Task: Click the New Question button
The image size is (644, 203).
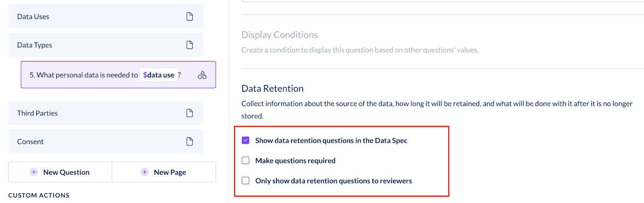Action: click(x=60, y=172)
